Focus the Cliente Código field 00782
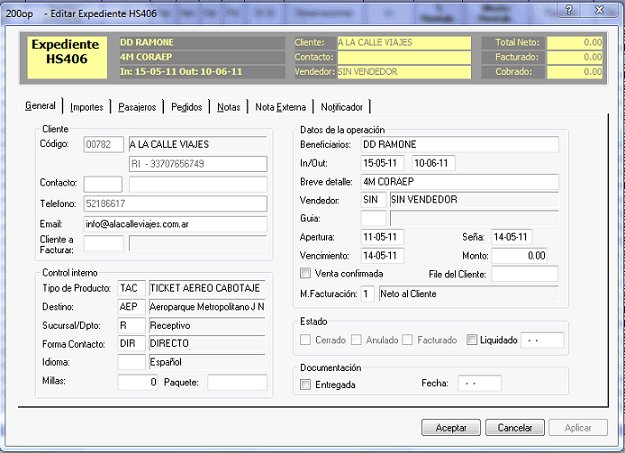This screenshot has width=625, height=453. (104, 144)
